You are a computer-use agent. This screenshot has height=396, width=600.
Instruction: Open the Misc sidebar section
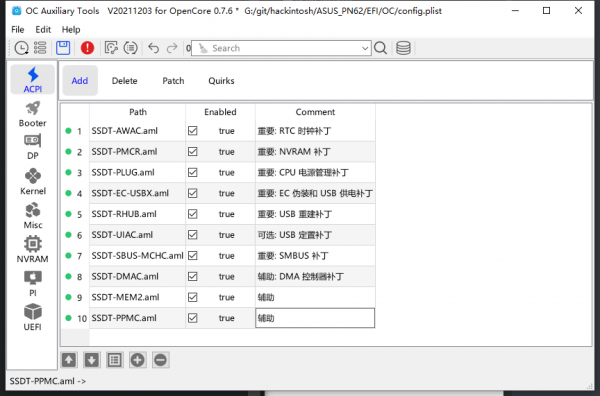(33, 215)
